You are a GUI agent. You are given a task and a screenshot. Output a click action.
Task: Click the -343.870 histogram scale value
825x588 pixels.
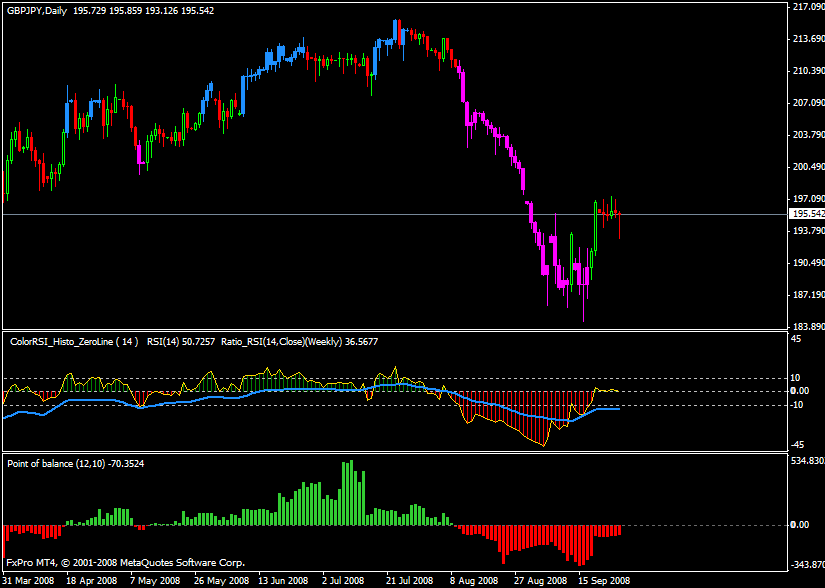point(806,565)
